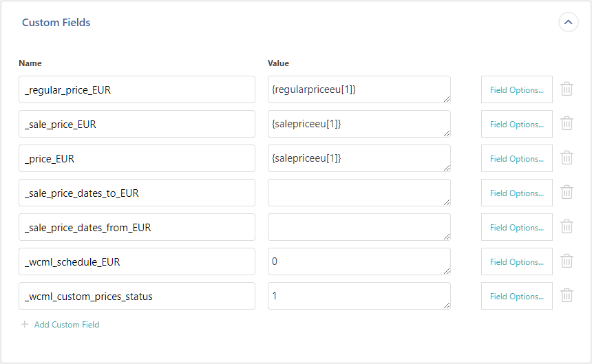Remove the _price_EUR field via trash icon
This screenshot has width=592, height=364.
[567, 158]
